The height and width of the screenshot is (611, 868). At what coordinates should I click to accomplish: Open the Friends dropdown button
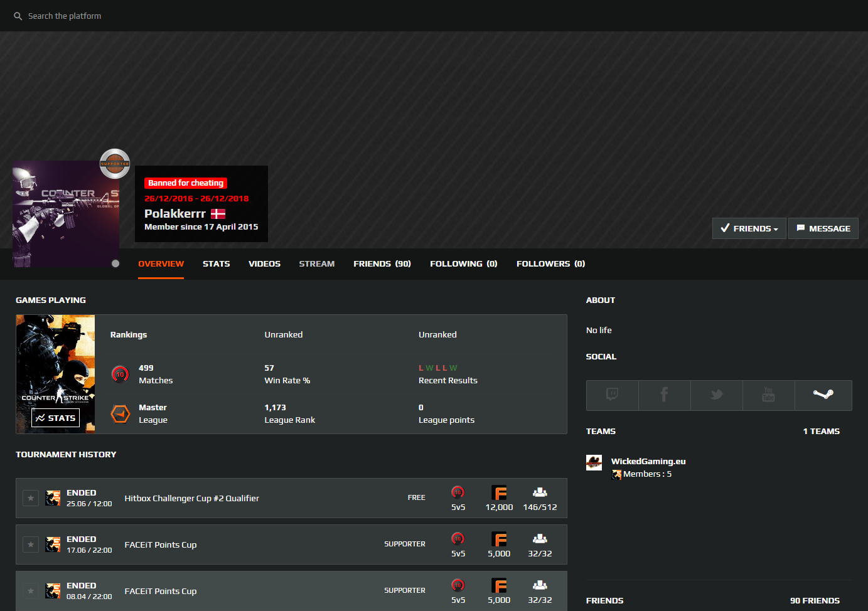coord(749,228)
